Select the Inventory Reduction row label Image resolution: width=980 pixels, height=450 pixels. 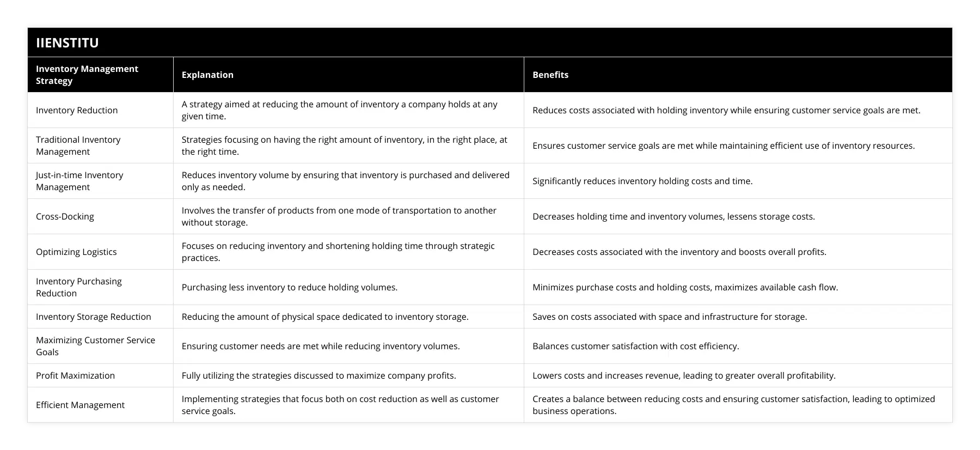coord(77,110)
